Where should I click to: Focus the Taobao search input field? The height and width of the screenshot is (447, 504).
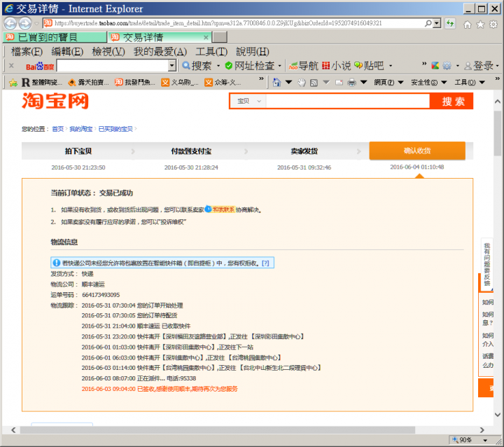point(347,101)
